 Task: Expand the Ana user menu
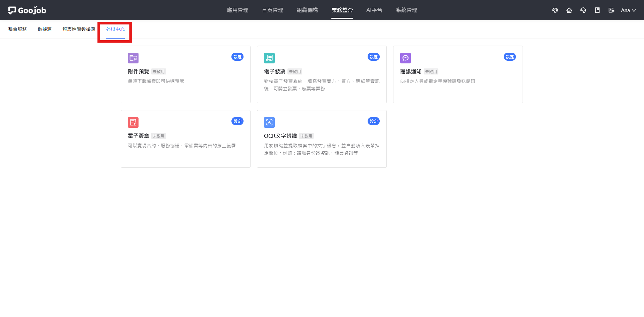(x=628, y=10)
